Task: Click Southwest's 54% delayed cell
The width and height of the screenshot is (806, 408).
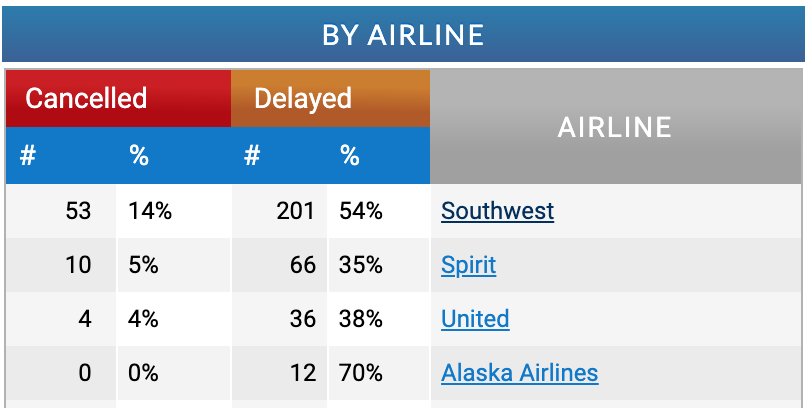Action: tap(361, 211)
